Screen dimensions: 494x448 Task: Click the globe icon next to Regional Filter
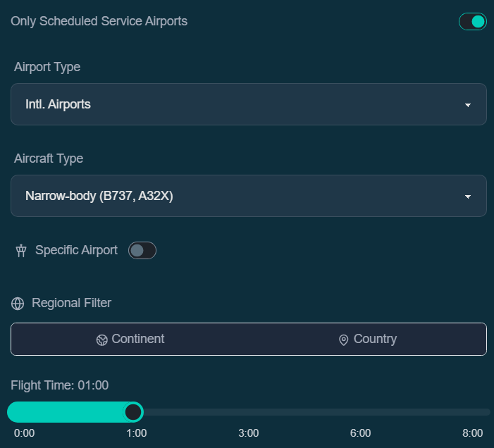(x=18, y=304)
